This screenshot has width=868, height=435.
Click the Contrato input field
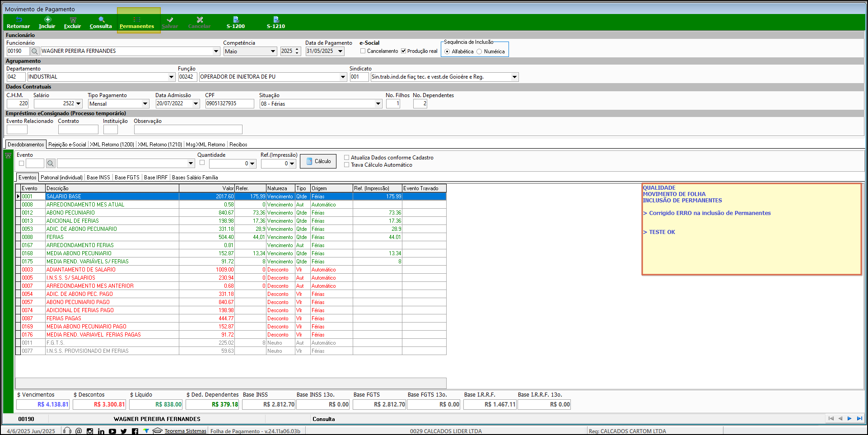78,129
